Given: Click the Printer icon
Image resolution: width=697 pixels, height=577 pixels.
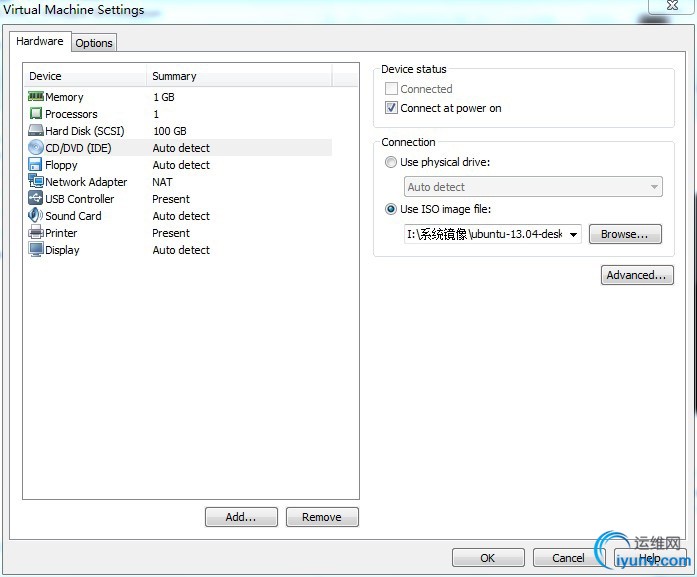Looking at the screenshot, I should click(x=36, y=232).
